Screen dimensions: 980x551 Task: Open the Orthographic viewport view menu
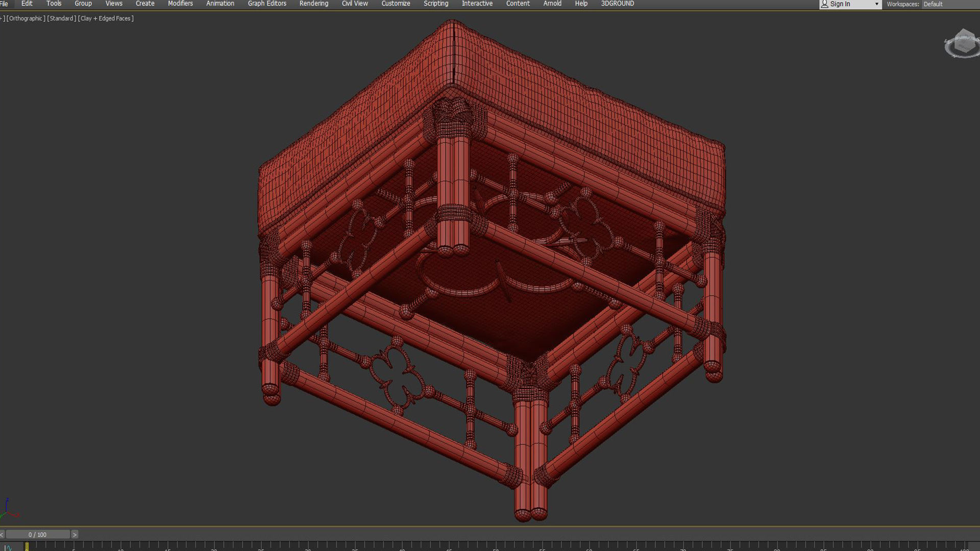tap(26, 18)
